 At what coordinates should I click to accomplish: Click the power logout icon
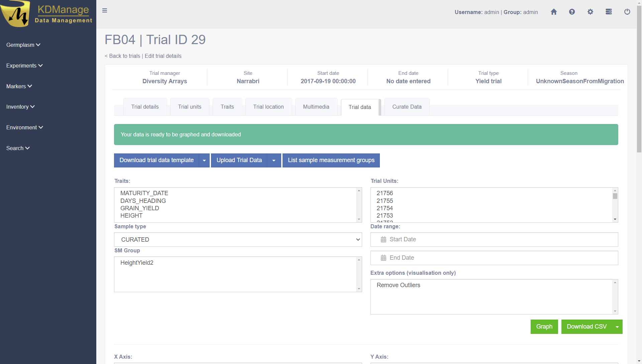point(627,12)
